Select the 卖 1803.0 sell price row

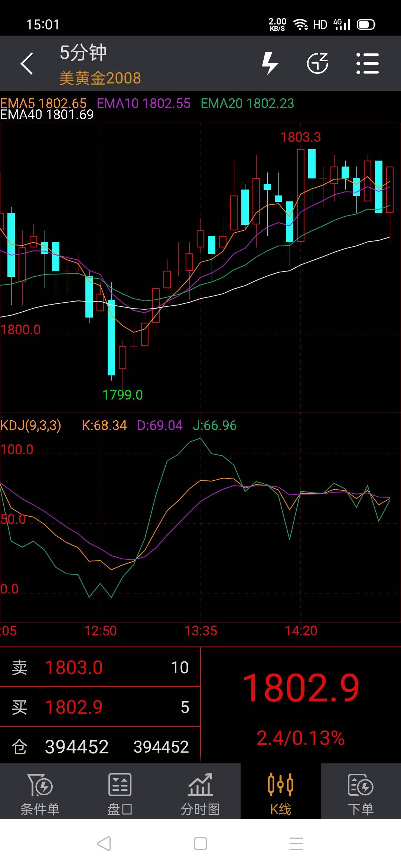click(x=100, y=667)
